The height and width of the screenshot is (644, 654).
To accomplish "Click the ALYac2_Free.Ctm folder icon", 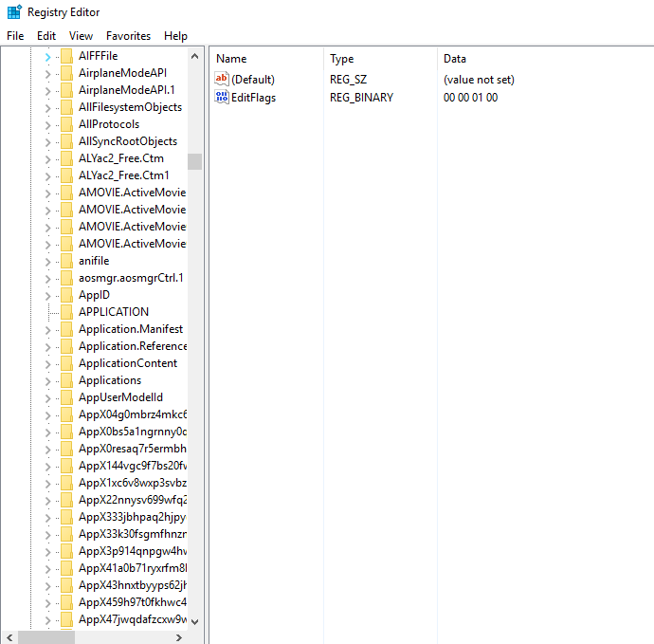I will 66,158.
